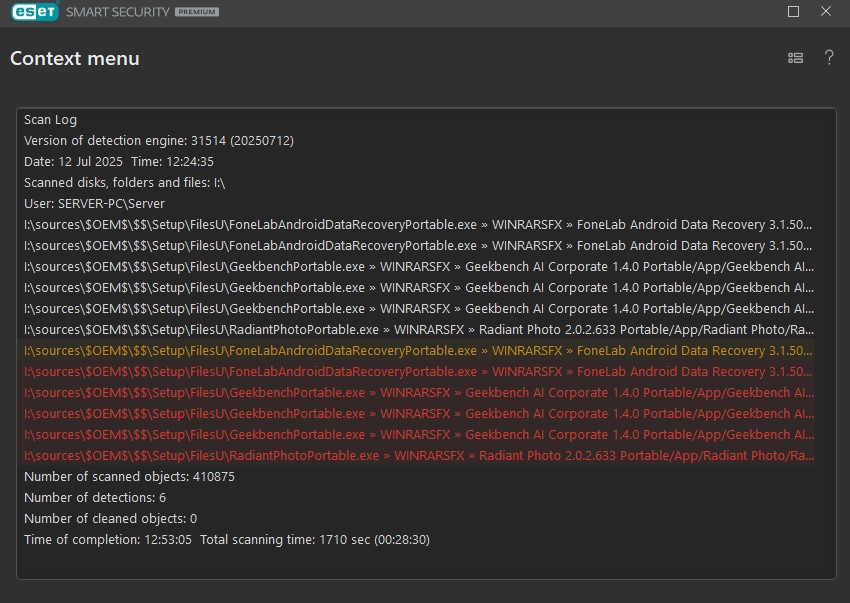
Task: Select the "Scanned disks, folders and files" line
Action: (125, 183)
